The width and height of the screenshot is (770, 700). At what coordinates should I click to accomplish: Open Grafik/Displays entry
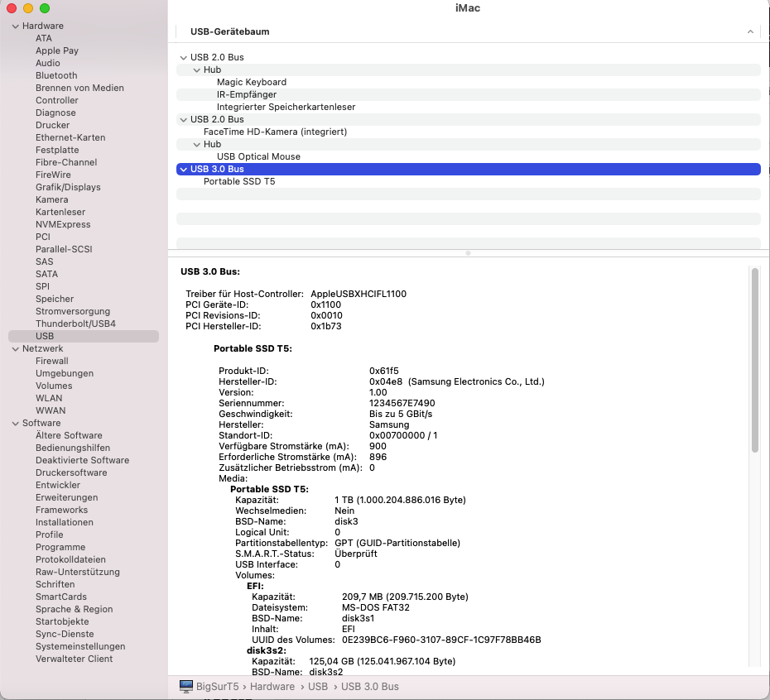68,187
